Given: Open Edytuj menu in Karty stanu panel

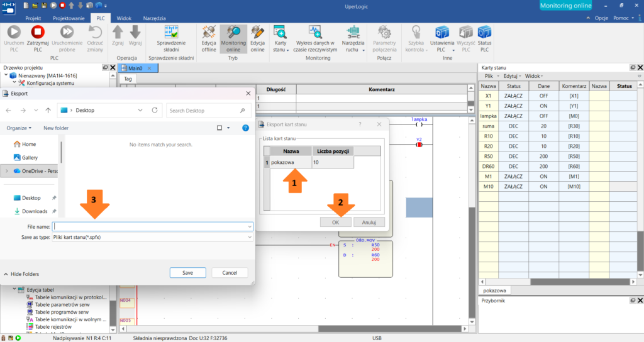Looking at the screenshot, I should (x=511, y=76).
